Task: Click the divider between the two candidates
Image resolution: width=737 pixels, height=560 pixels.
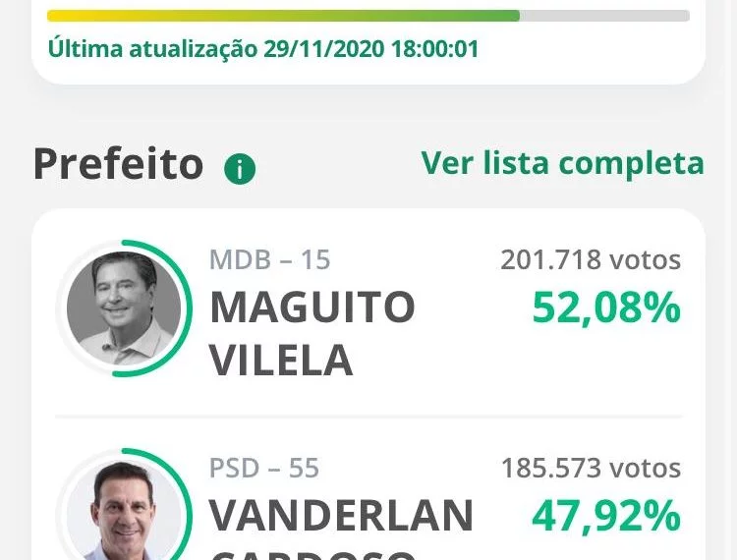Action: (368, 417)
